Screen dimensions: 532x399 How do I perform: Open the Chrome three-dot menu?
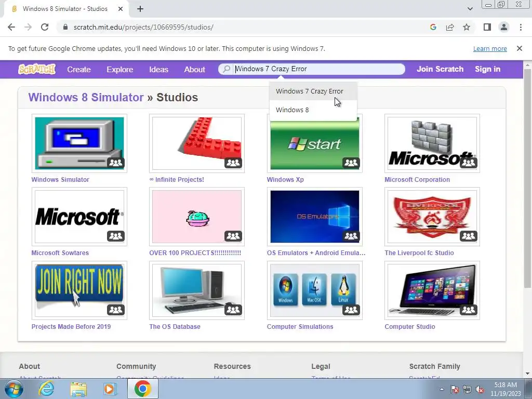(521, 27)
